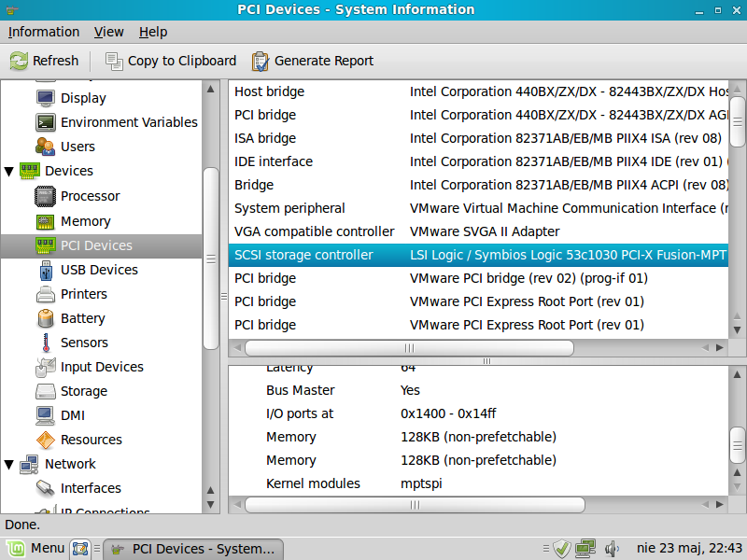Select the Battery icon in sidebar

tap(46, 318)
